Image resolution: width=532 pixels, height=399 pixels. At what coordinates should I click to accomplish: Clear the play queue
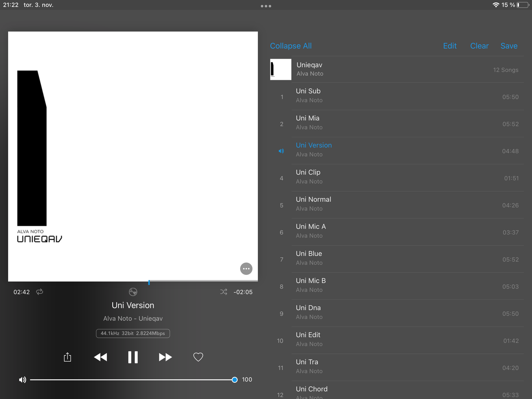[x=480, y=46]
